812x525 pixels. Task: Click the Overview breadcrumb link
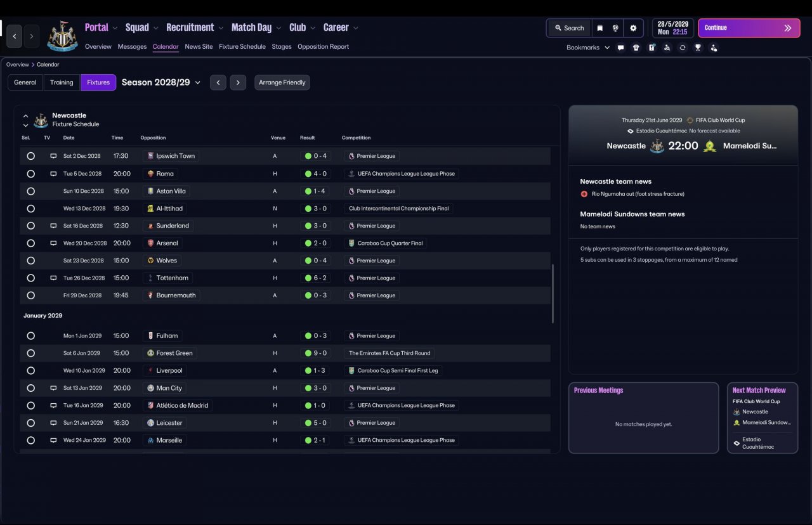18,65
